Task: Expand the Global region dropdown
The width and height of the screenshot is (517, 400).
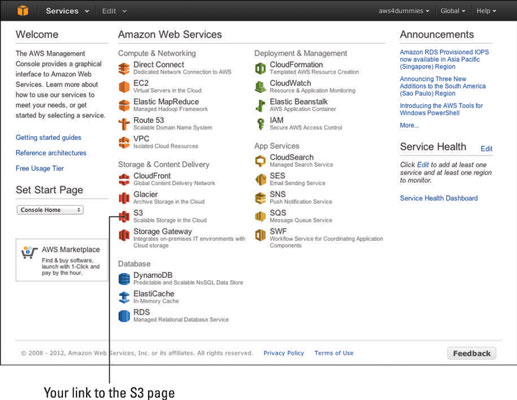Action: pos(453,11)
